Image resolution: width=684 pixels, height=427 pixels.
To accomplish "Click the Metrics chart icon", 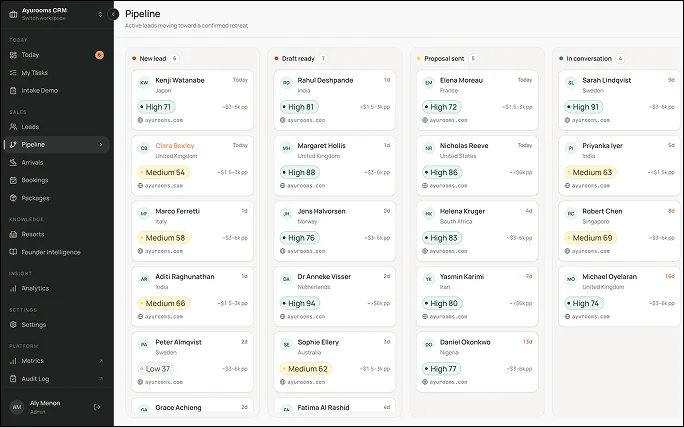I will point(13,361).
